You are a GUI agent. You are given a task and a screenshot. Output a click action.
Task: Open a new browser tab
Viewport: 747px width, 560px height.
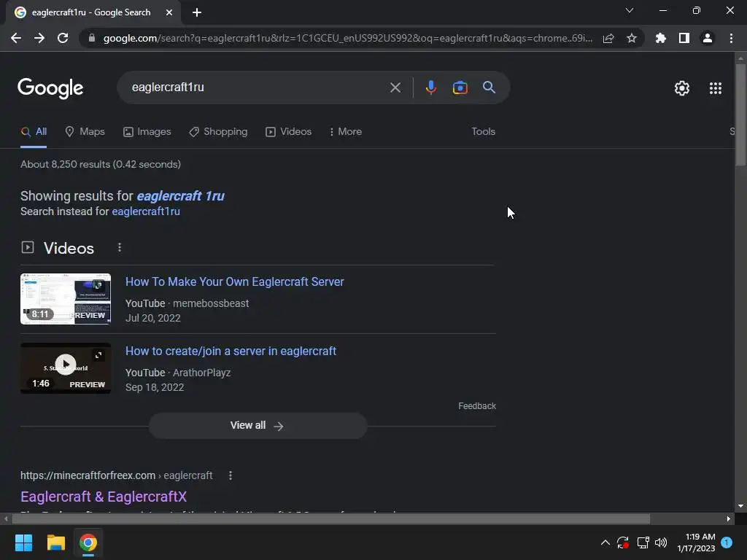pyautogui.click(x=197, y=12)
